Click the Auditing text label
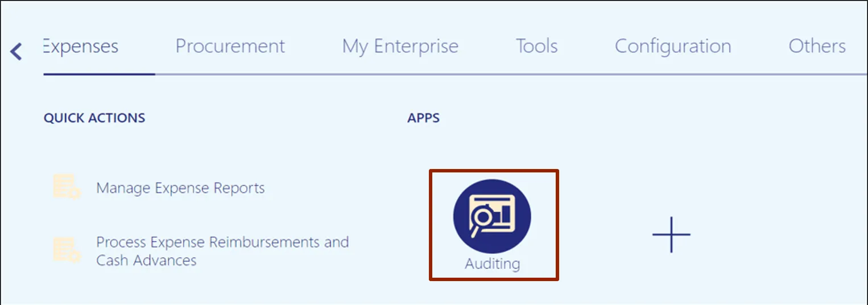This screenshot has height=305, width=868. coord(492,264)
